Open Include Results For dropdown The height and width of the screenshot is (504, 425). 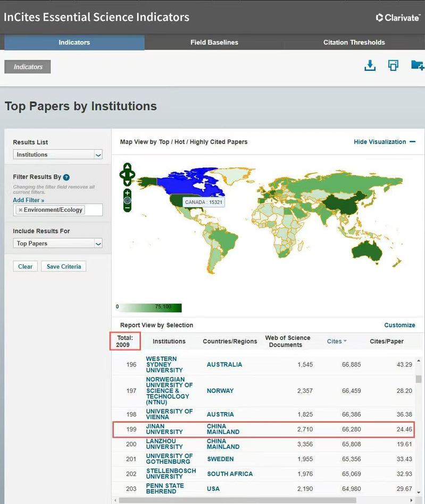coord(57,243)
